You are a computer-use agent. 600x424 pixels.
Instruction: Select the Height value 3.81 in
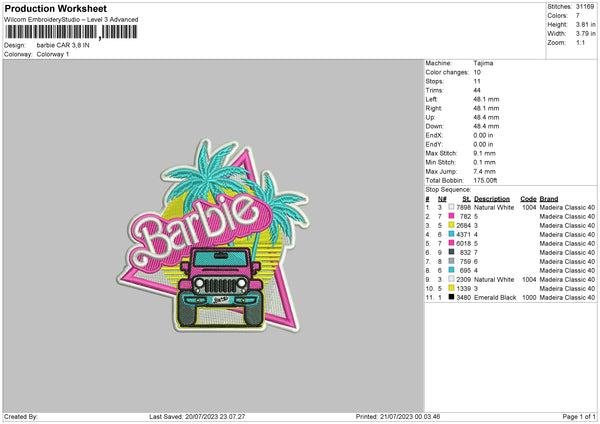click(585, 24)
